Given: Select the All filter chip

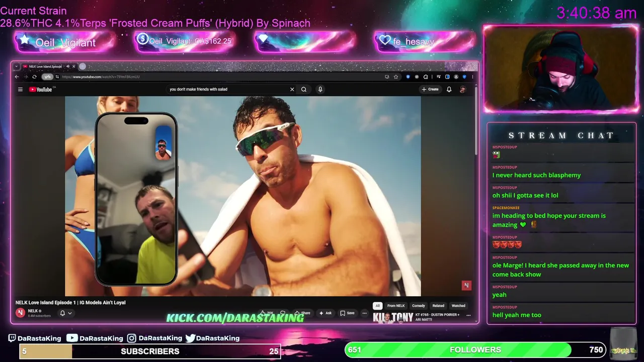Looking at the screenshot, I should coord(377,306).
